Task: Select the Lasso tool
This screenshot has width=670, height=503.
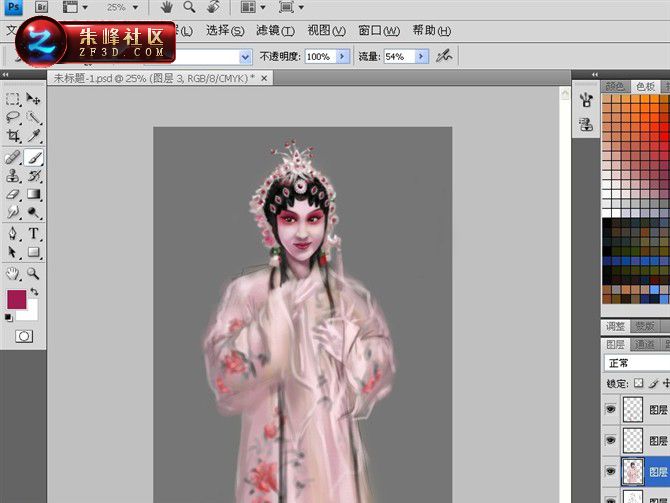Action: (x=12, y=118)
